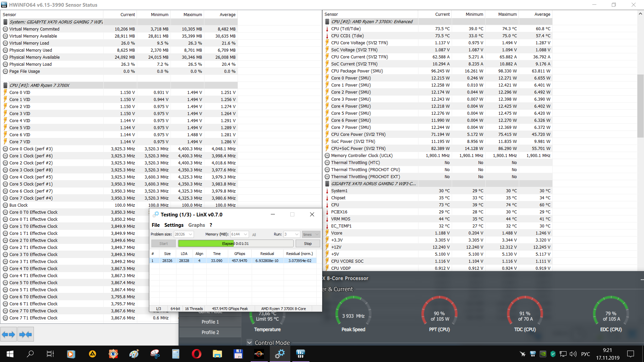The height and width of the screenshot is (362, 644).
Task: Click the scrollbar up arrow in HWiNFO
Action: (x=640, y=14)
